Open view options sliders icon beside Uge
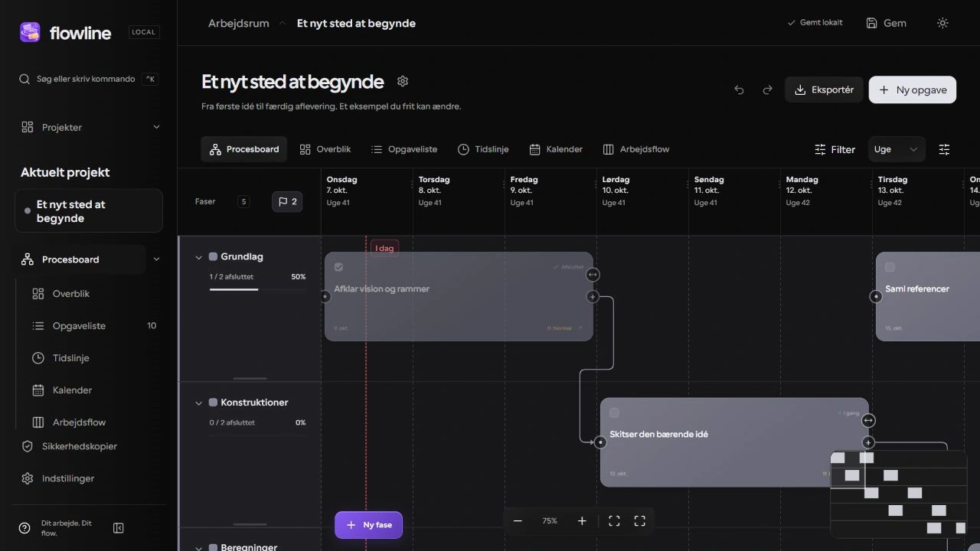The width and height of the screenshot is (980, 551). click(x=944, y=149)
